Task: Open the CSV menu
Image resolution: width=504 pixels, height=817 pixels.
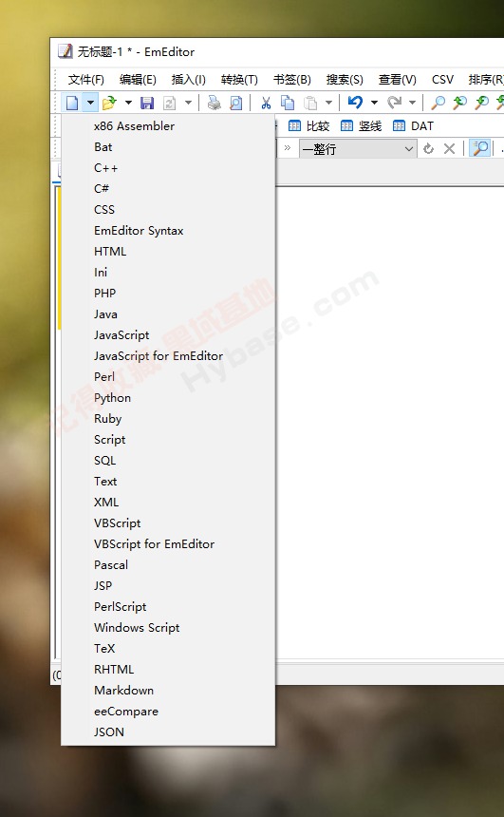Action: coord(442,80)
